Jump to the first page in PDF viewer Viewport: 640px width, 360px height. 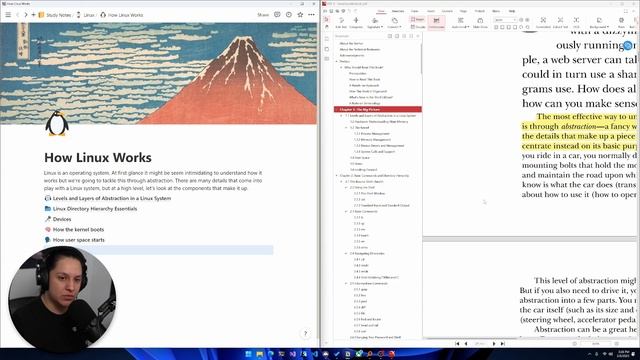457,344
